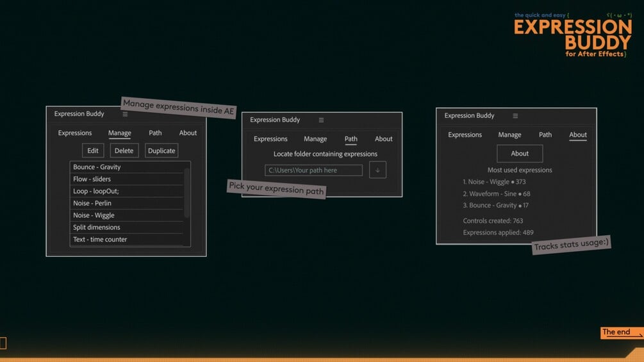This screenshot has height=362, width=644.
Task: Click the Duplicate button
Action: 161,151
